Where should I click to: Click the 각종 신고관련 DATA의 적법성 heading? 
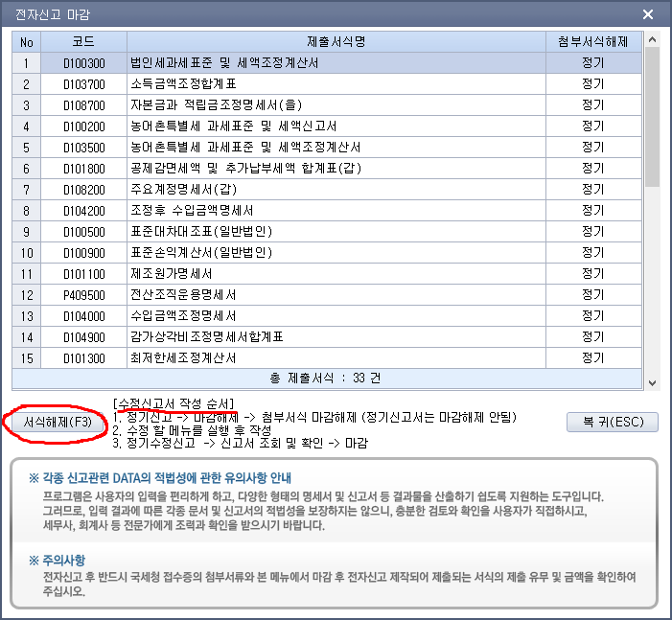click(x=160, y=478)
